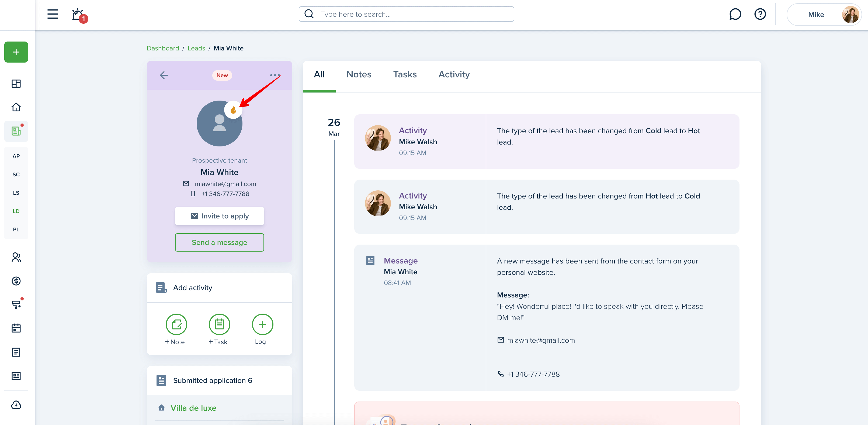Open the help question mark icon
The image size is (868, 425).
pos(760,14)
